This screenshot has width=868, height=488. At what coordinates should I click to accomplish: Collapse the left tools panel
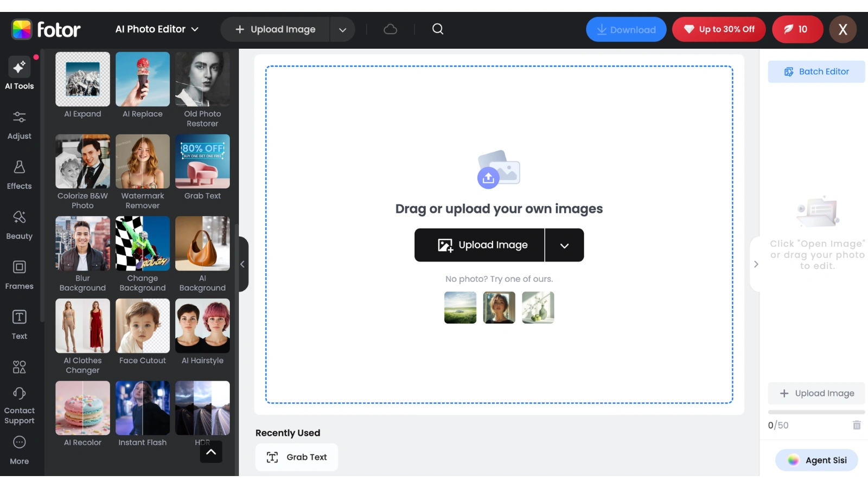click(x=242, y=264)
